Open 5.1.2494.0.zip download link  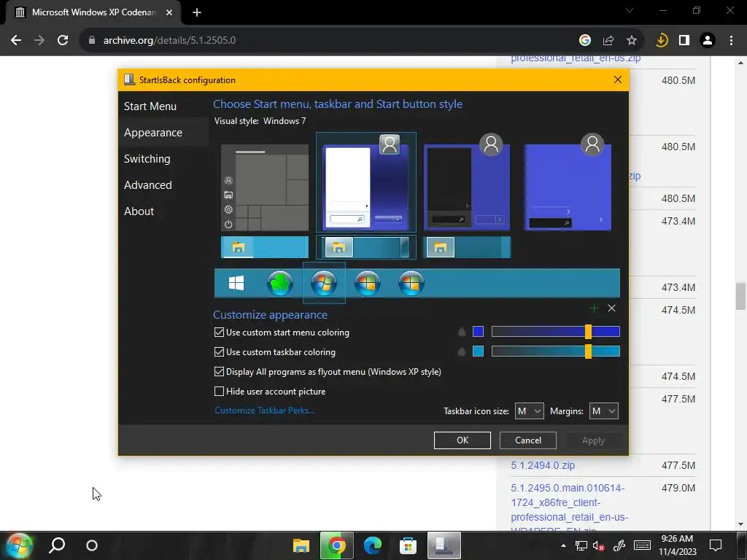[543, 465]
